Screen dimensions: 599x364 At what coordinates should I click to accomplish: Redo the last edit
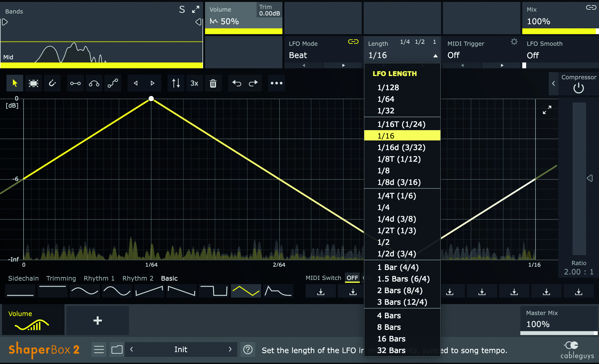pyautogui.click(x=253, y=83)
